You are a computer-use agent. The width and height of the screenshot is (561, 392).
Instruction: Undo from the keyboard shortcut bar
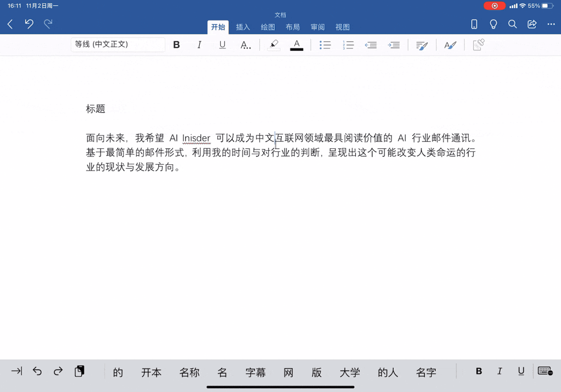pyautogui.click(x=37, y=371)
